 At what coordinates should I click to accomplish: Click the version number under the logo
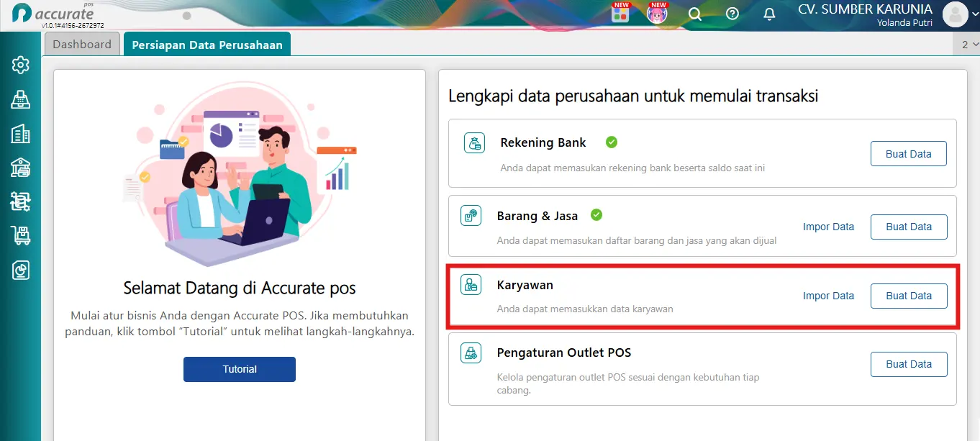(72, 25)
